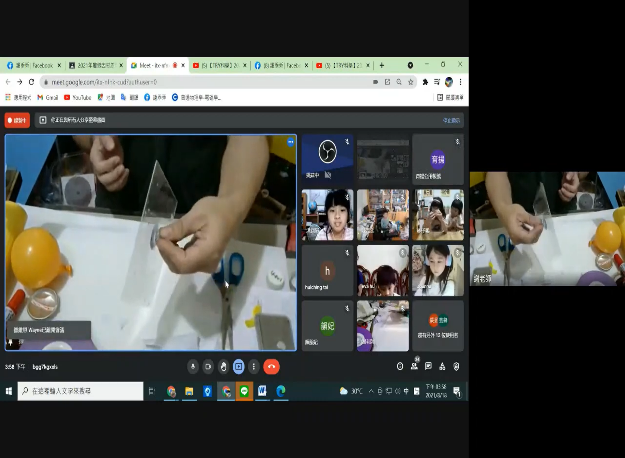The image size is (625, 458).
Task: Switch to the first YouTube tab
Action: pyautogui.click(x=219, y=65)
